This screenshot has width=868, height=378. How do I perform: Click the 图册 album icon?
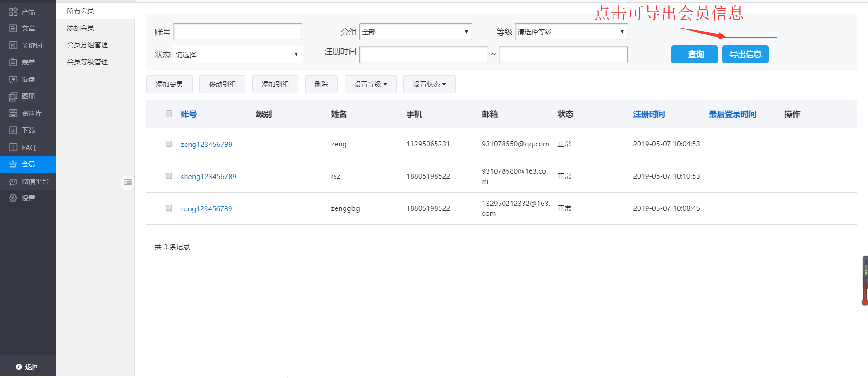click(x=13, y=97)
